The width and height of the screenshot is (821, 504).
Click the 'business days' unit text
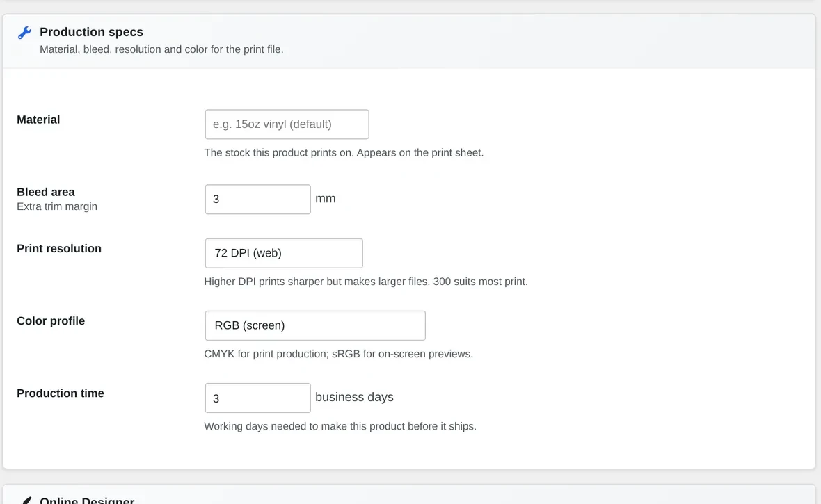(354, 397)
